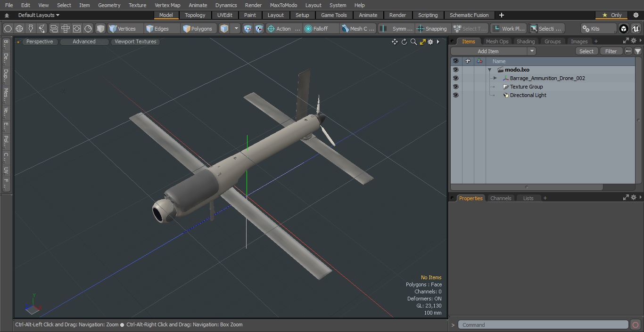Screen dimensions: 644x332
Task: Click the Select button in Items panel
Action: coord(586,51)
